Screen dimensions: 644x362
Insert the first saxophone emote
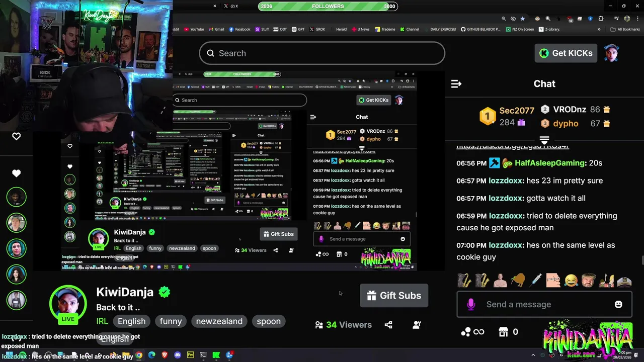coord(464,281)
